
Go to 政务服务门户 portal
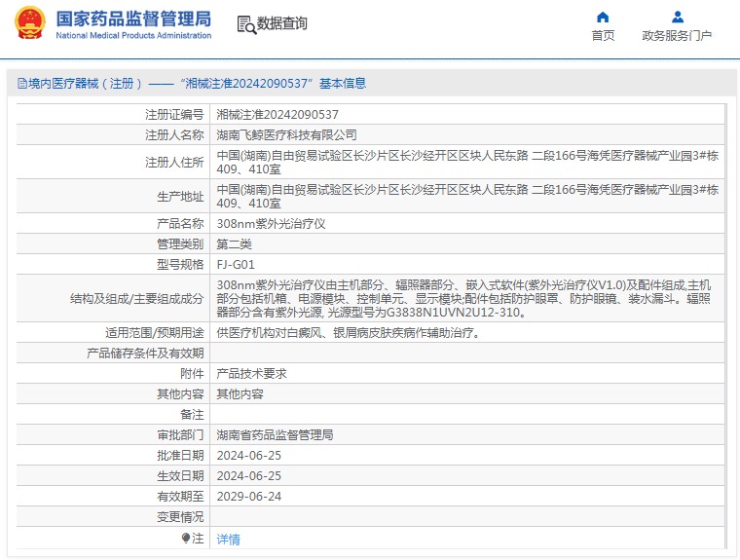click(x=677, y=36)
